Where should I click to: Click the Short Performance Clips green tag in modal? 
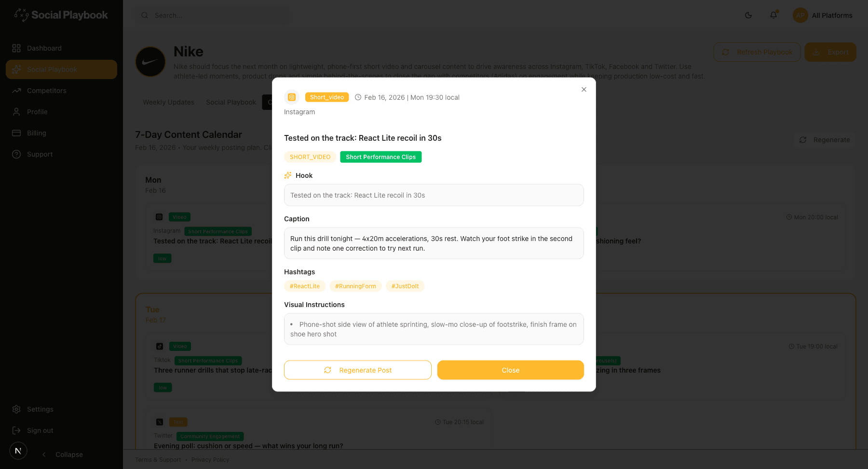coord(381,157)
